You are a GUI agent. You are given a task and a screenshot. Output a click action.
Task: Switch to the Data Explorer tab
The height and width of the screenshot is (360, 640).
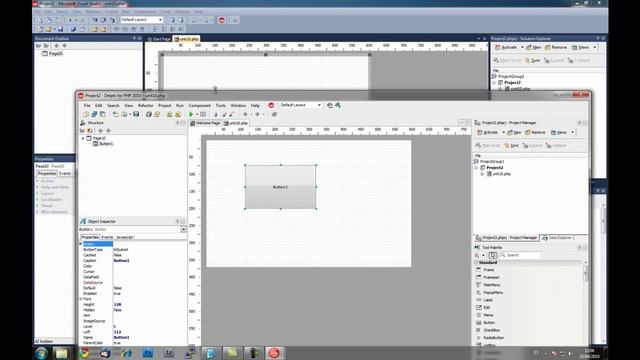[x=558, y=238]
